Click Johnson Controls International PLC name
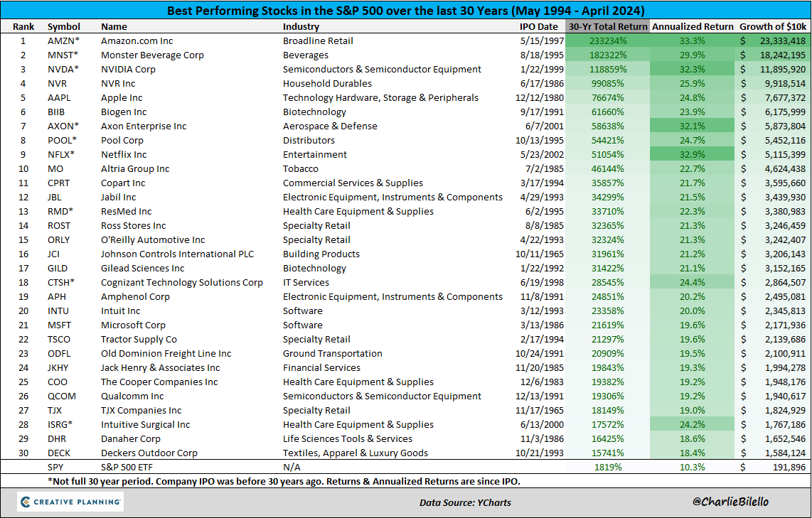 (x=177, y=254)
